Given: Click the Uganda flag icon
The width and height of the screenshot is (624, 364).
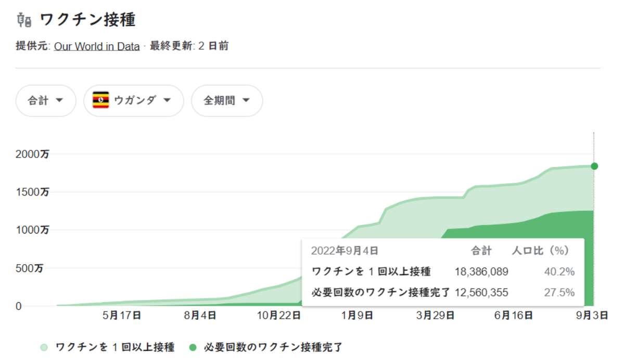Looking at the screenshot, I should [100, 100].
